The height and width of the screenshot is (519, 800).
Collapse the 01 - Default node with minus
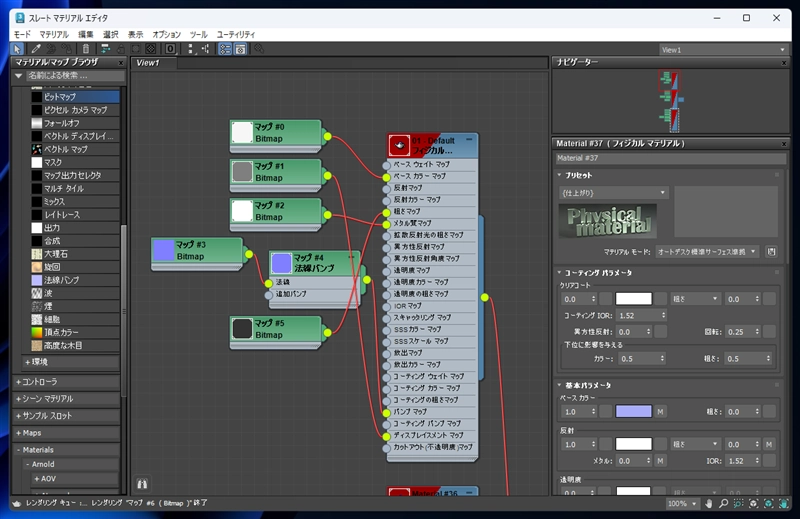(x=469, y=139)
